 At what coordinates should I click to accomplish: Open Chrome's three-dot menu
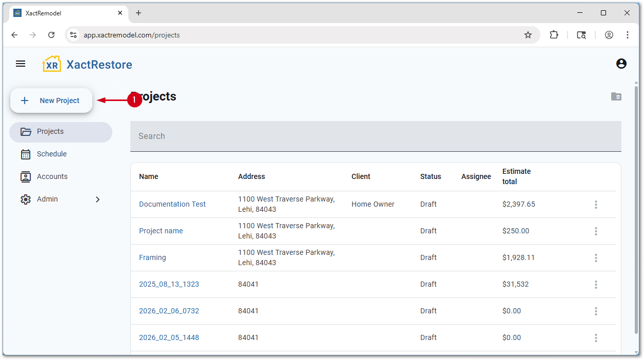tap(627, 35)
